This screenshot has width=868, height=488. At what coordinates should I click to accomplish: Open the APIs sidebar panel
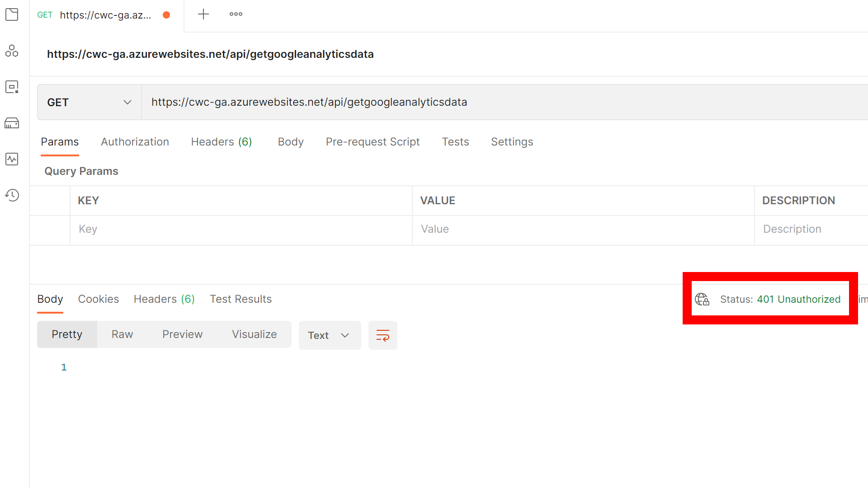pos(12,51)
